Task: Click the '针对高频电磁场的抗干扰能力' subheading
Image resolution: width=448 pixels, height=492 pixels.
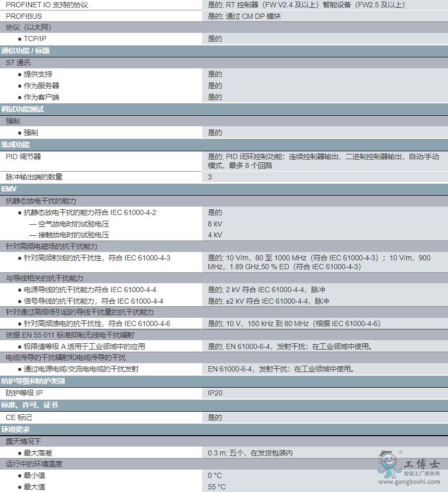Action: [52, 247]
